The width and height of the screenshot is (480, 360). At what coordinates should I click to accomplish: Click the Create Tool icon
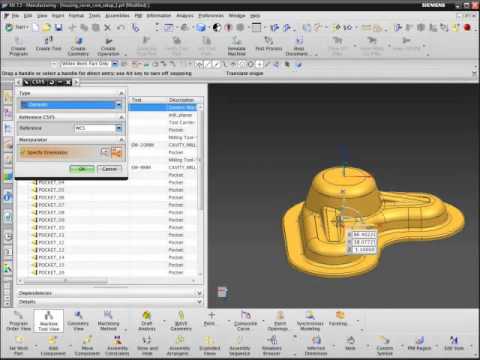49,44
